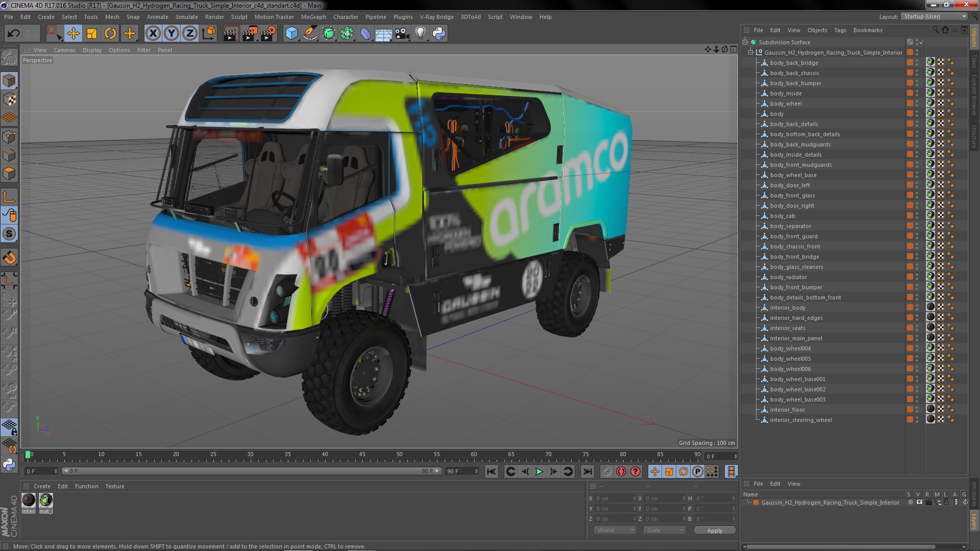
Task: Click the Coordinate System icon
Action: coord(209,34)
